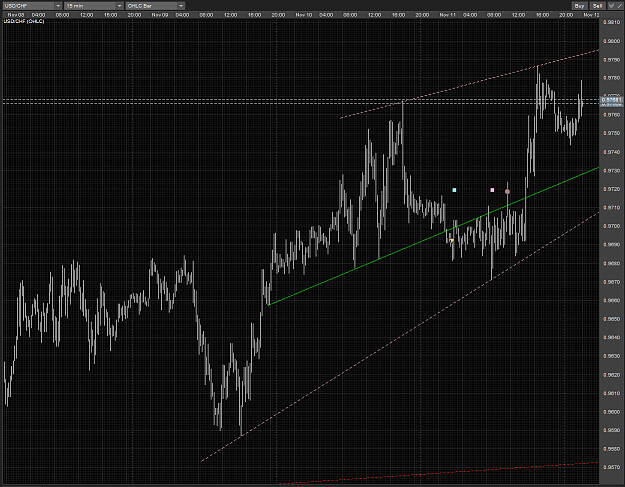Click the 0.9620 price axis label
This screenshot has width=625, height=487.
pyautogui.click(x=611, y=375)
